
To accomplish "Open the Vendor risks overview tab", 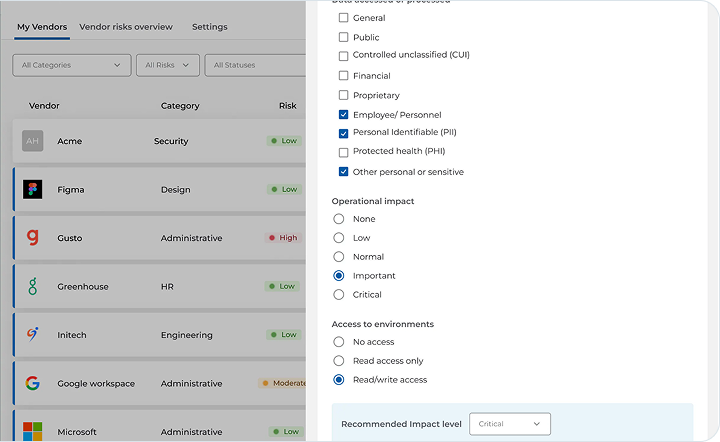I will pyautogui.click(x=126, y=27).
